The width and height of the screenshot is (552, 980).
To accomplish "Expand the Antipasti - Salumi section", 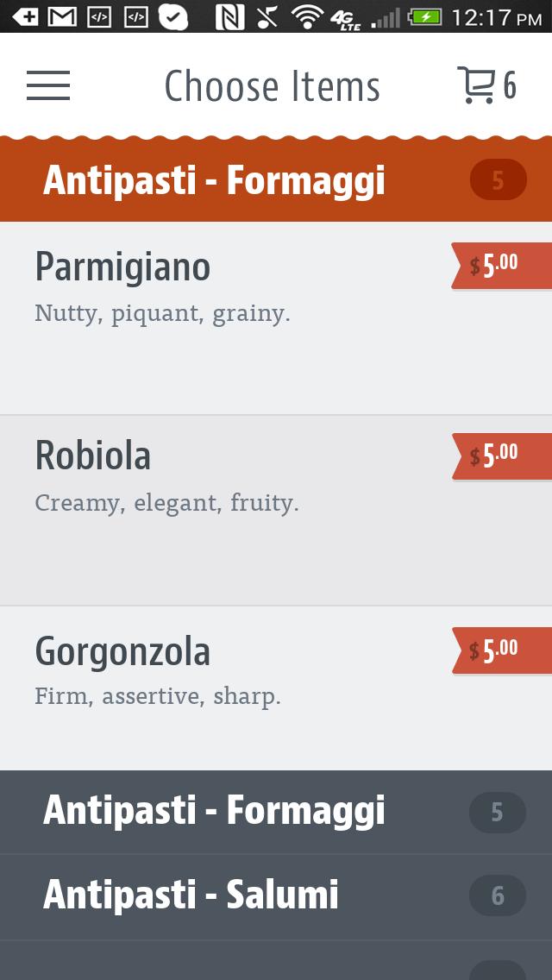I will [x=191, y=895].
